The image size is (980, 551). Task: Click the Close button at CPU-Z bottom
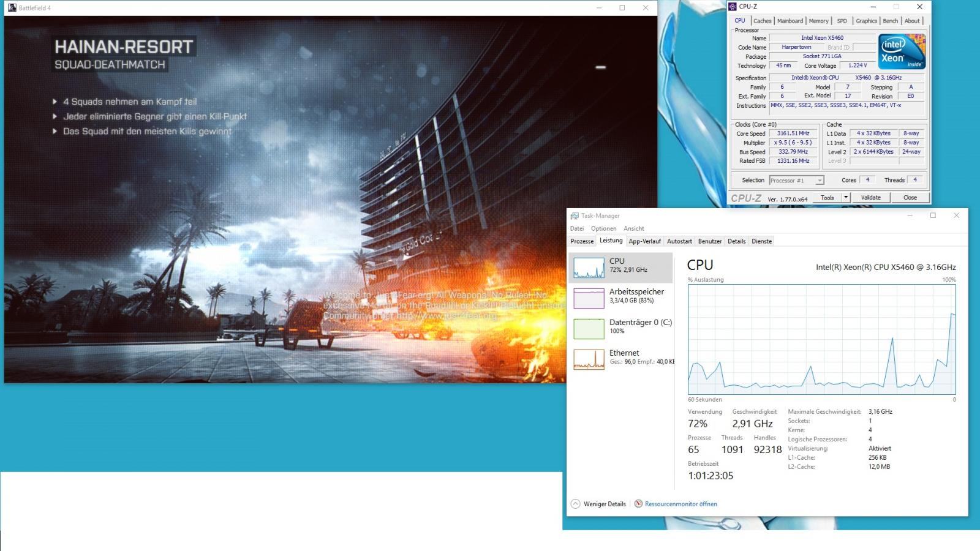click(x=910, y=198)
